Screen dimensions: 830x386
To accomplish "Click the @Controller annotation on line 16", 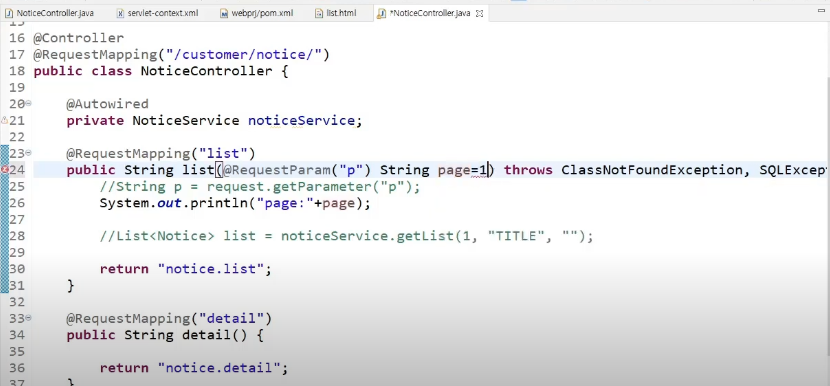I will (78, 38).
